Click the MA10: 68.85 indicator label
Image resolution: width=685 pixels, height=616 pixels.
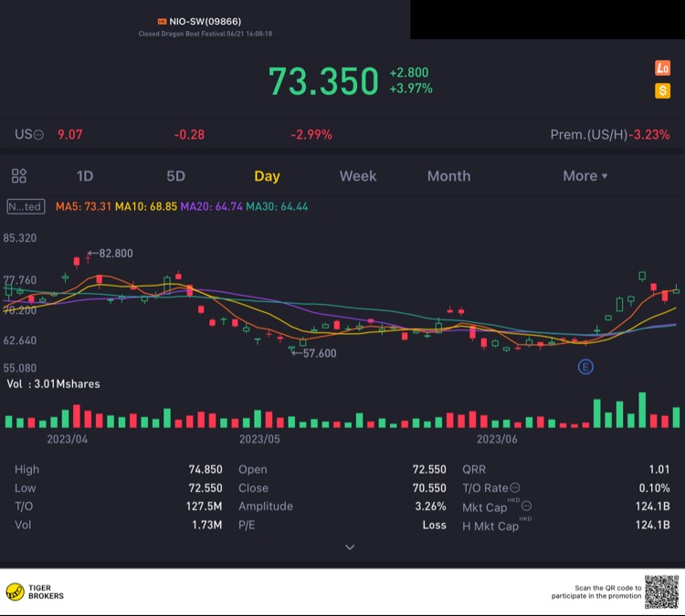tap(146, 206)
